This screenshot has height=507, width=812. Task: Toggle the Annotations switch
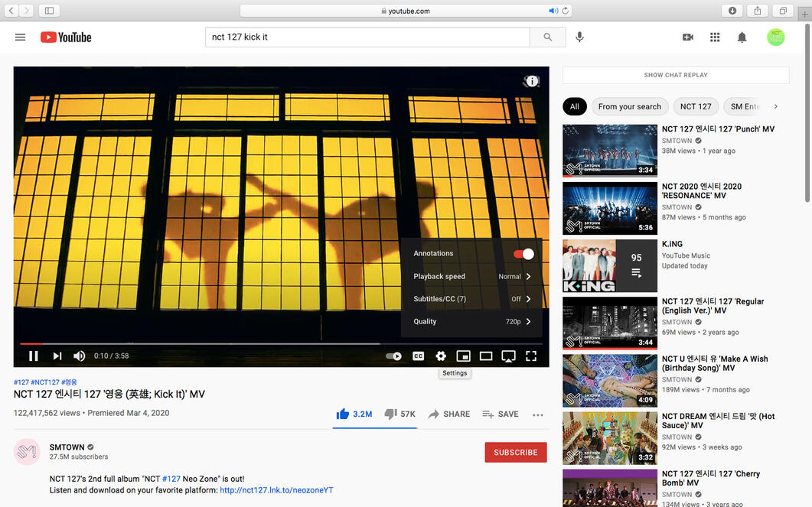pyautogui.click(x=523, y=254)
